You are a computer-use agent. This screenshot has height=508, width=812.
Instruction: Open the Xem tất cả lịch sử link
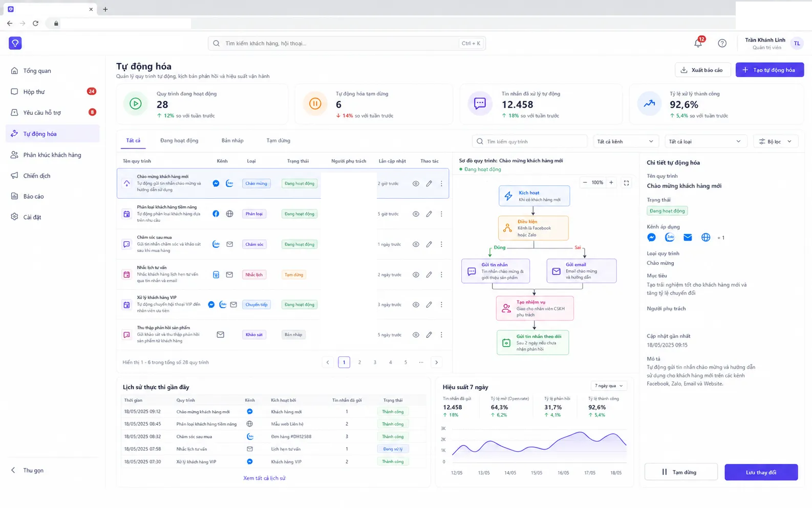264,478
